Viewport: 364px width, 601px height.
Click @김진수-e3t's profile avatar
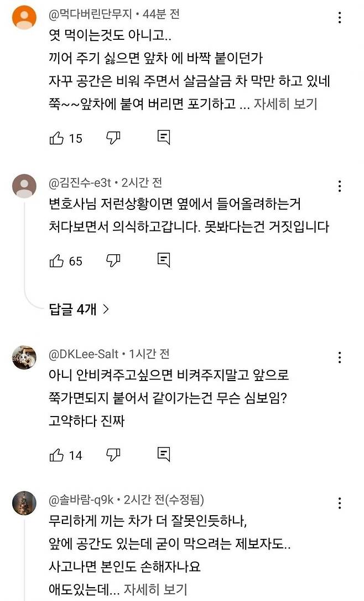[23, 185]
